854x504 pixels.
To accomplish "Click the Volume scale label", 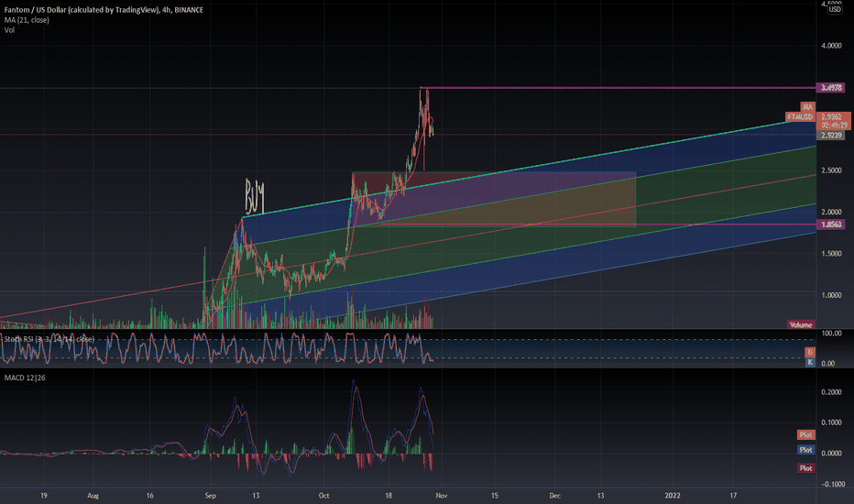I will (x=801, y=324).
